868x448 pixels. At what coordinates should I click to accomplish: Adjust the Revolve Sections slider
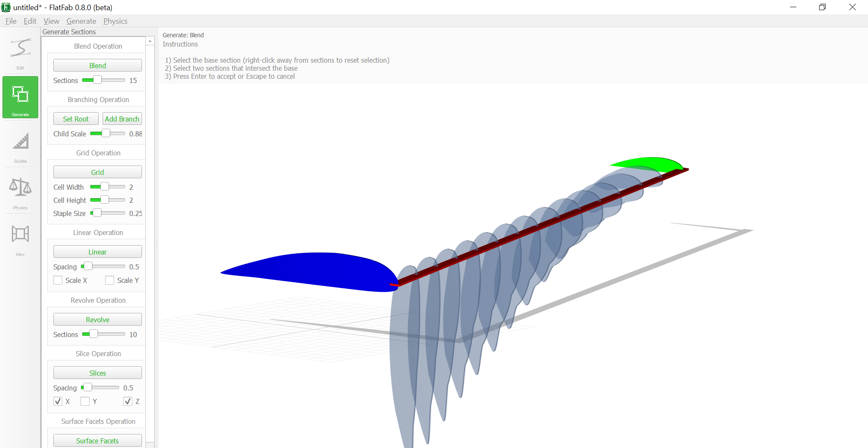[94, 334]
